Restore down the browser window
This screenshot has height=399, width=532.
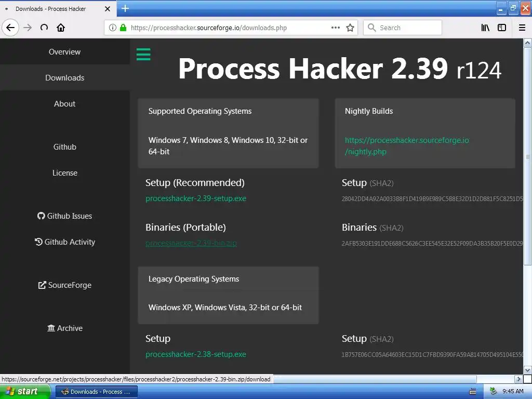coord(513,8)
